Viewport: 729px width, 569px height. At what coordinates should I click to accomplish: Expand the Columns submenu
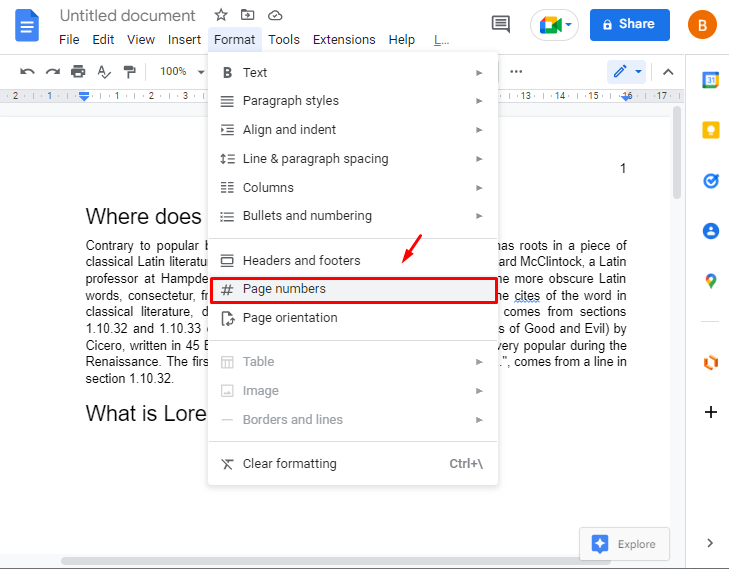353,188
